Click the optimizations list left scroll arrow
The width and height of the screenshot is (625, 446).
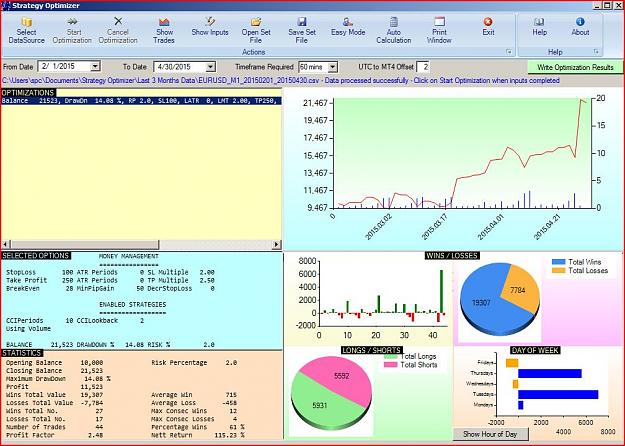[x=5, y=244]
